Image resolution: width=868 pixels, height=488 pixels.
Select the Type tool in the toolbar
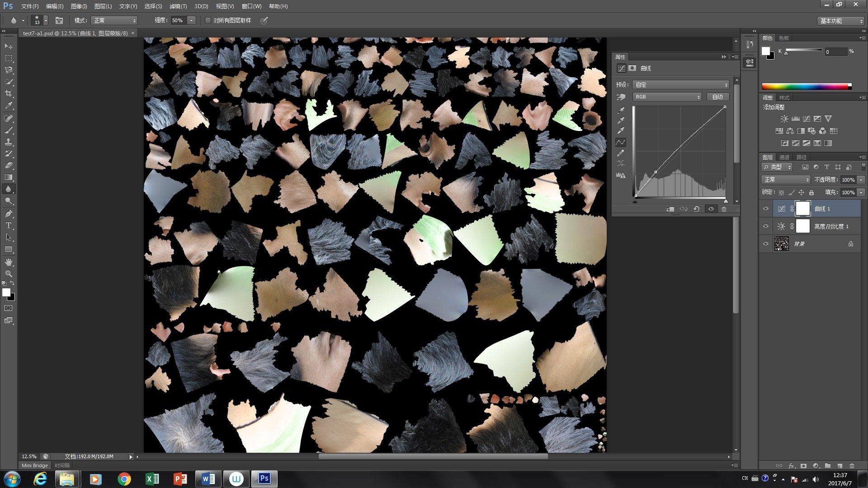8,225
